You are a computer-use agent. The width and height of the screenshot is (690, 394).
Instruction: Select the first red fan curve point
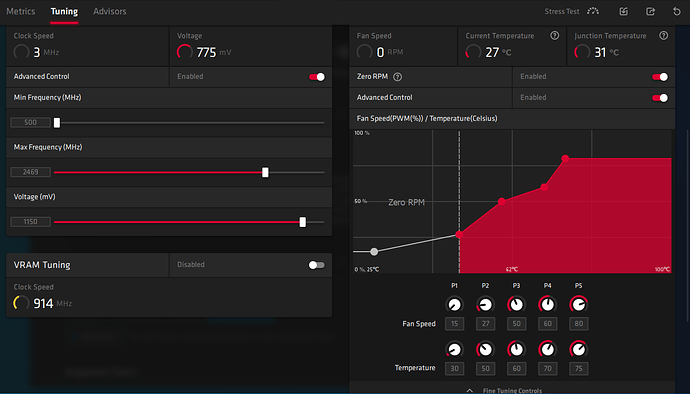pos(459,235)
